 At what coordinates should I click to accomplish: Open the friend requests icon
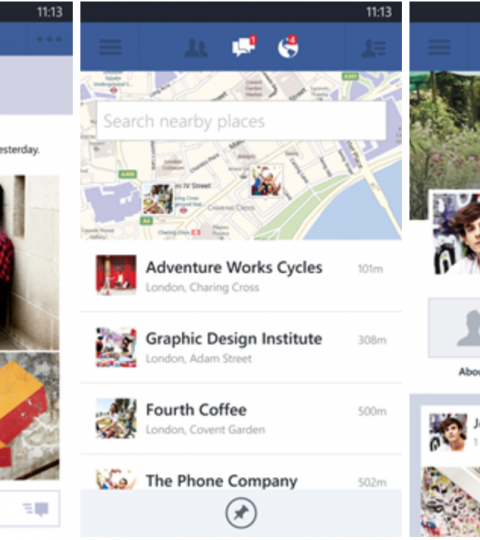click(x=196, y=48)
